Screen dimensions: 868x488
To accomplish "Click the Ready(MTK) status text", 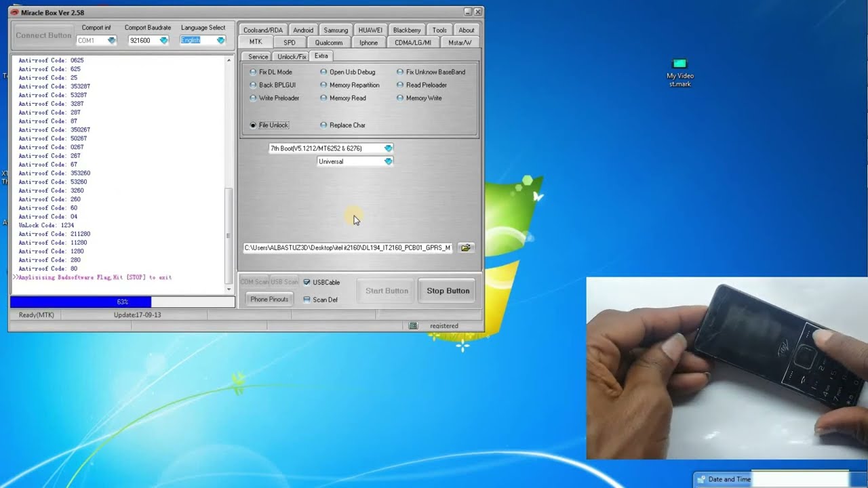I will [x=37, y=315].
